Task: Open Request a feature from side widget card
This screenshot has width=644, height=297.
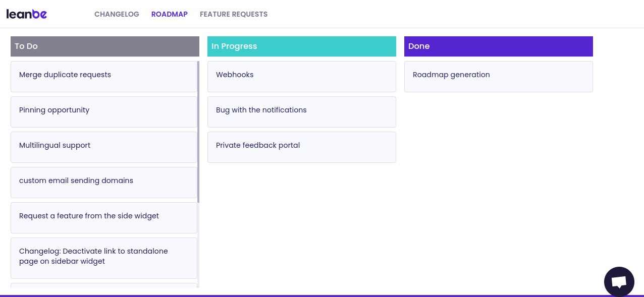Action: (x=104, y=218)
